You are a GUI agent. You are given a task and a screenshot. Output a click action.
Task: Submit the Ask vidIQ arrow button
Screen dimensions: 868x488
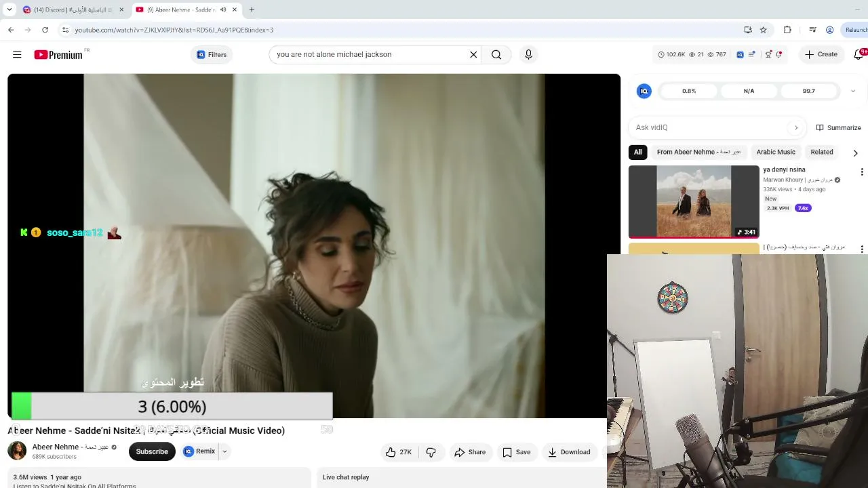[x=796, y=127]
